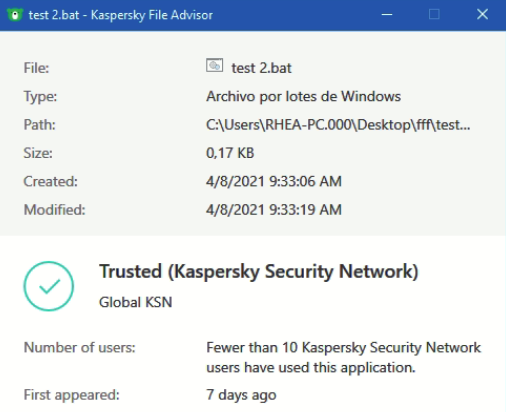This screenshot has width=506, height=412.
Task: Select the file name 'test 2.bat'
Action: point(262,68)
